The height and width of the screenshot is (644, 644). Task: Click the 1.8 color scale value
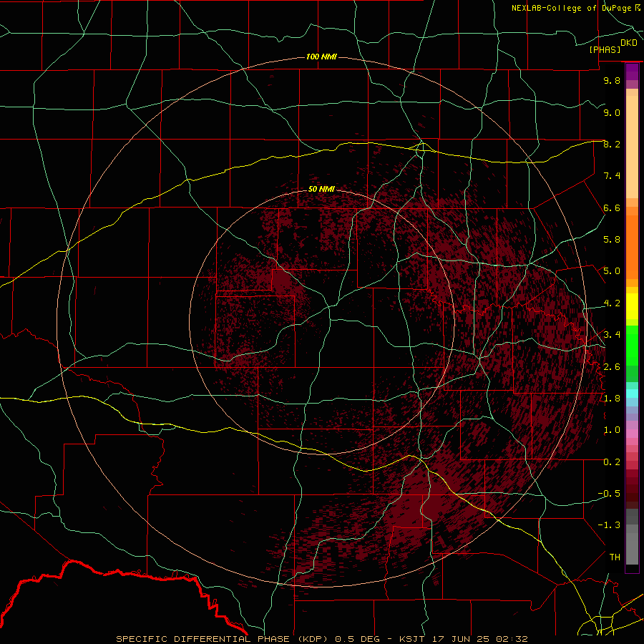click(612, 399)
